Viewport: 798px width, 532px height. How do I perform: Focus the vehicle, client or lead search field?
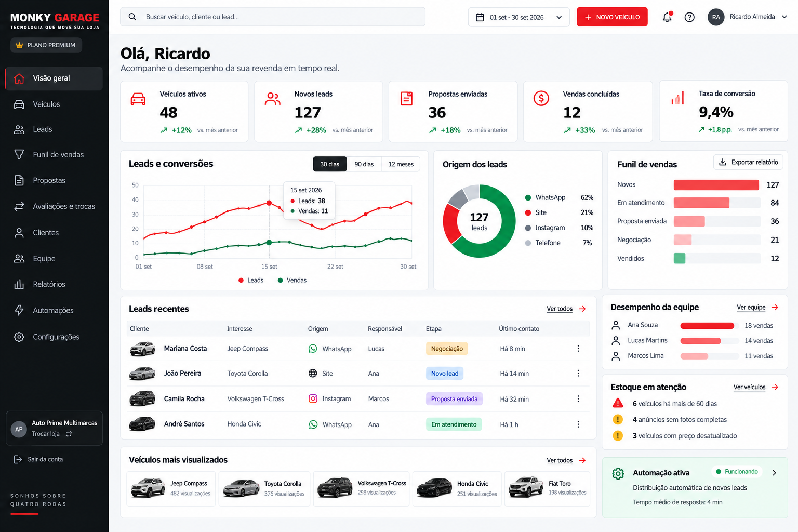pyautogui.click(x=273, y=17)
